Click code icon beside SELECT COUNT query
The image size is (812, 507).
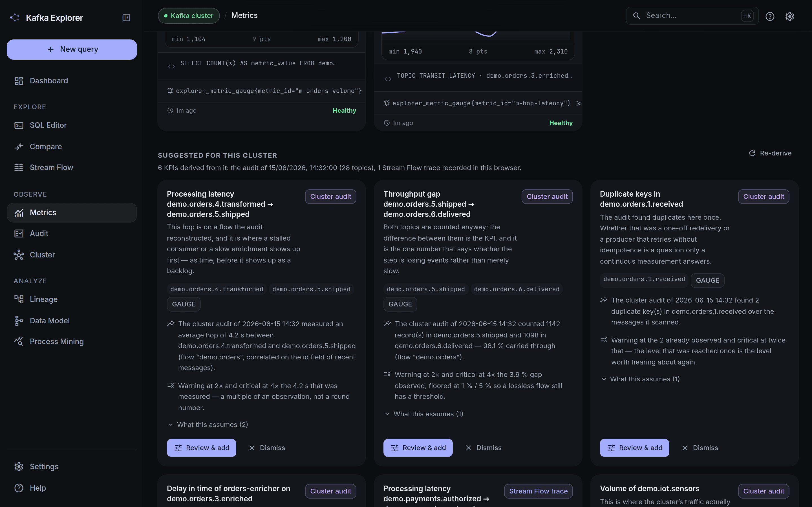coord(171,66)
